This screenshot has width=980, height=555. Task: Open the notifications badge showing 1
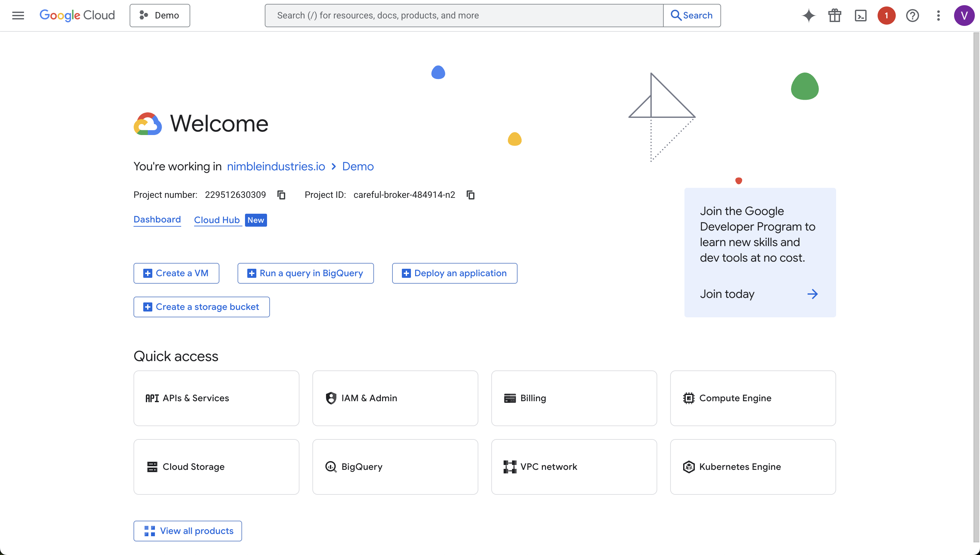click(x=886, y=15)
